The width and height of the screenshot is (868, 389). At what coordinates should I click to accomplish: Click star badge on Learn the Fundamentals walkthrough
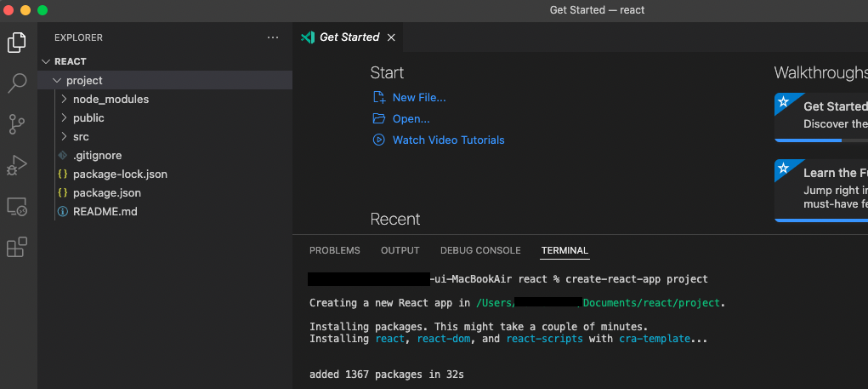783,168
